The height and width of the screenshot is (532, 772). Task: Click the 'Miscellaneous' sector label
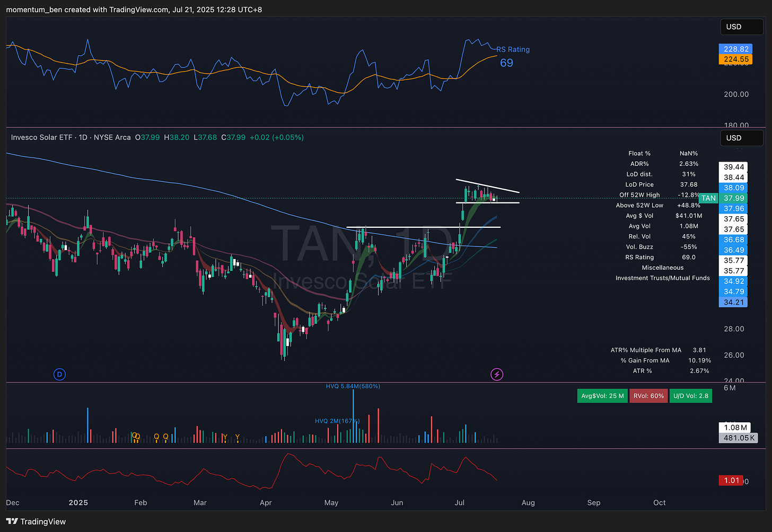pyautogui.click(x=663, y=268)
